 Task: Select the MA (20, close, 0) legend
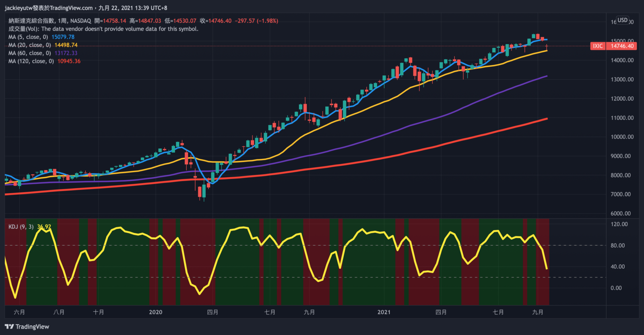[30, 45]
